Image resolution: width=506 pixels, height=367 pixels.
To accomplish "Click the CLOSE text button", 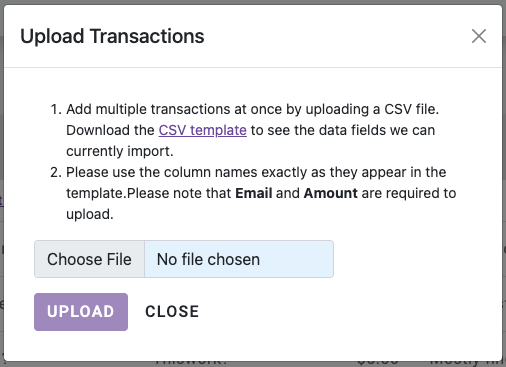I will click(x=172, y=312).
